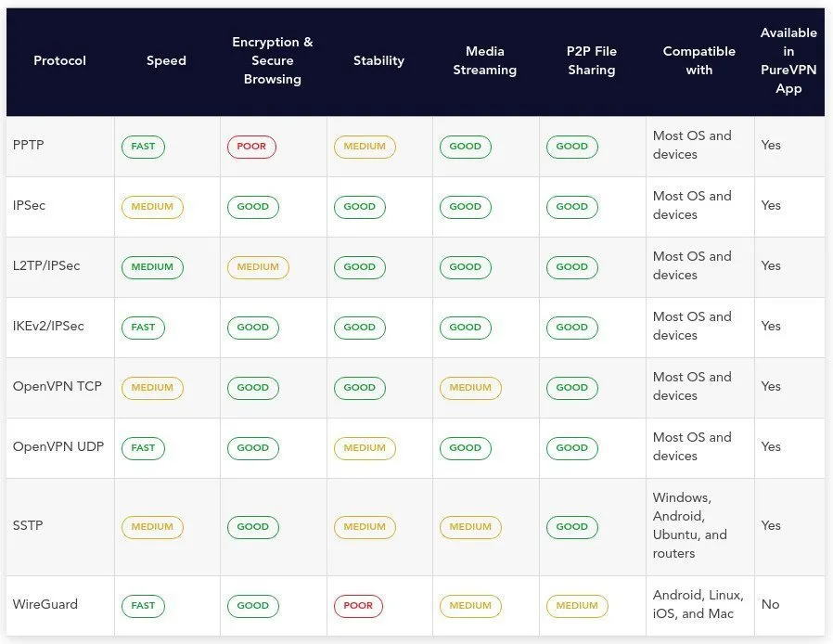Click the Media Streaming column header
The height and width of the screenshot is (644, 833).
point(484,61)
